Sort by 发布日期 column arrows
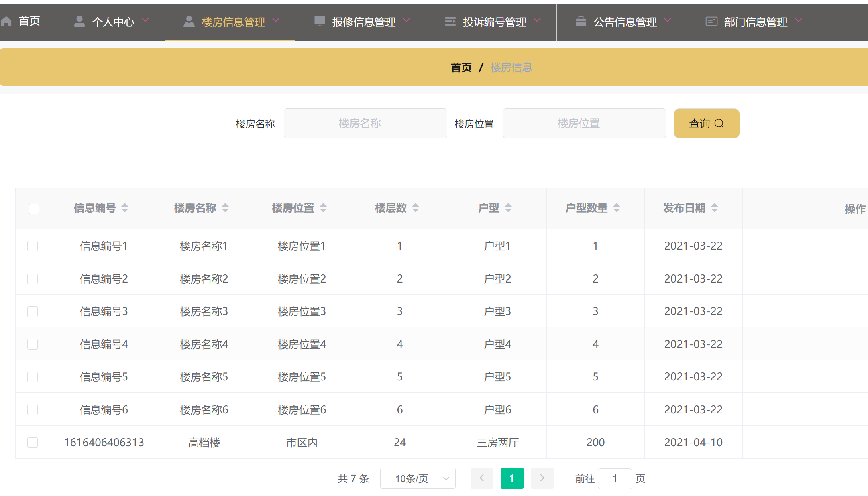 [x=715, y=208]
